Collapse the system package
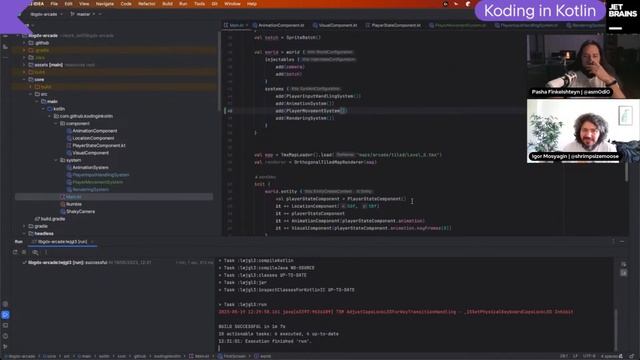The height and width of the screenshot is (360, 640). pyautogui.click(x=56, y=160)
